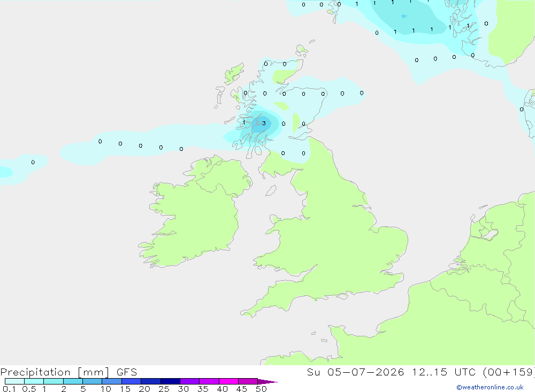Pick the 10–15 mm legend color swatch
Screen dimensions: 535x392
point(112,381)
